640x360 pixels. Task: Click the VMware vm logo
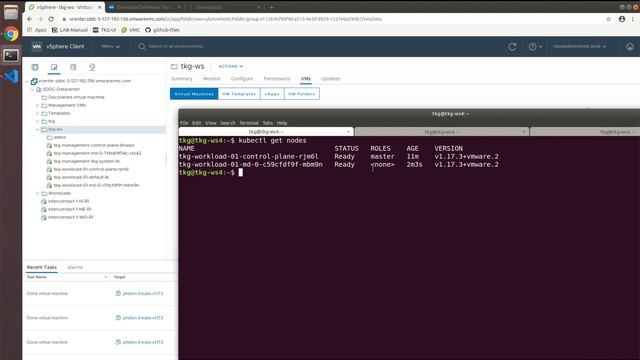[x=36, y=47]
